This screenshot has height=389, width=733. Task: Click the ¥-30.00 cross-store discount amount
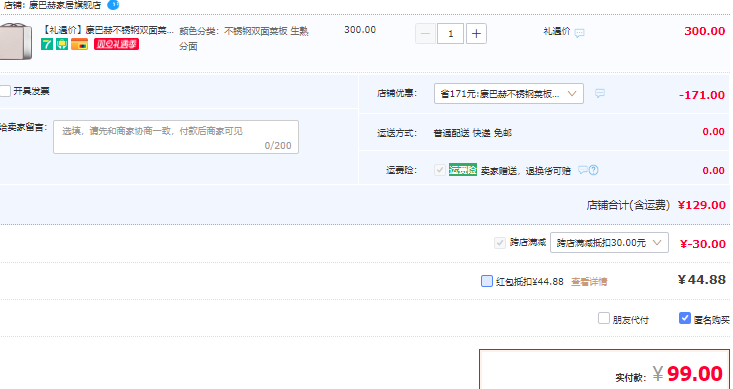pyautogui.click(x=703, y=244)
